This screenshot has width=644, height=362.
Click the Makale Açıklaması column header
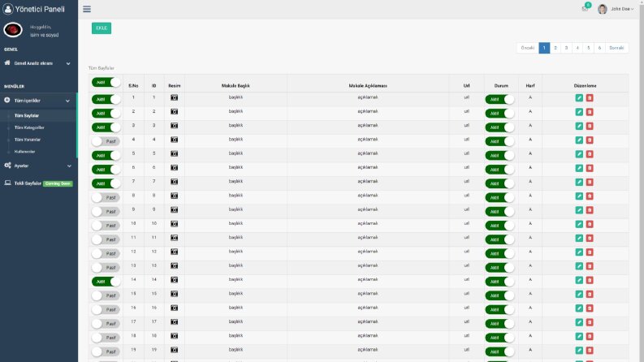368,86
